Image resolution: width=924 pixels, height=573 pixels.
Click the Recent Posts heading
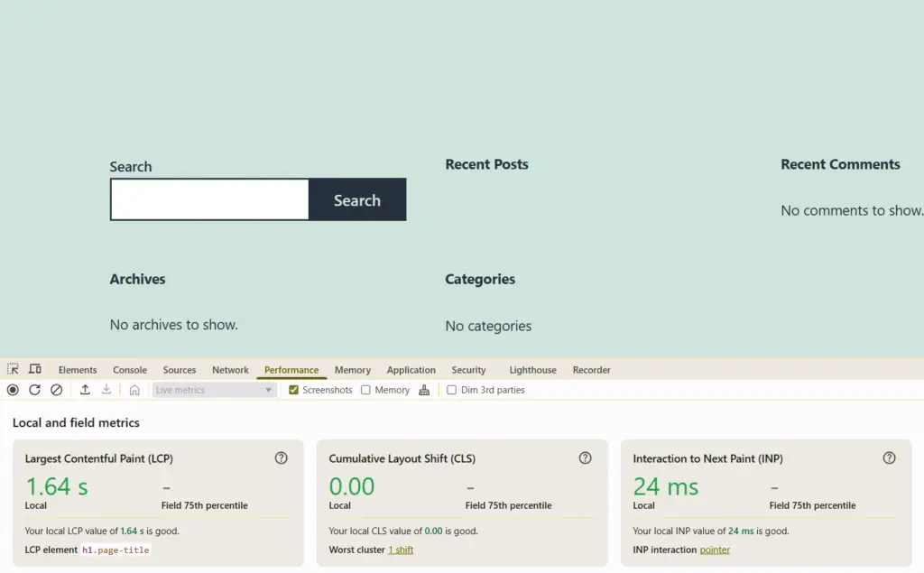pyautogui.click(x=486, y=164)
